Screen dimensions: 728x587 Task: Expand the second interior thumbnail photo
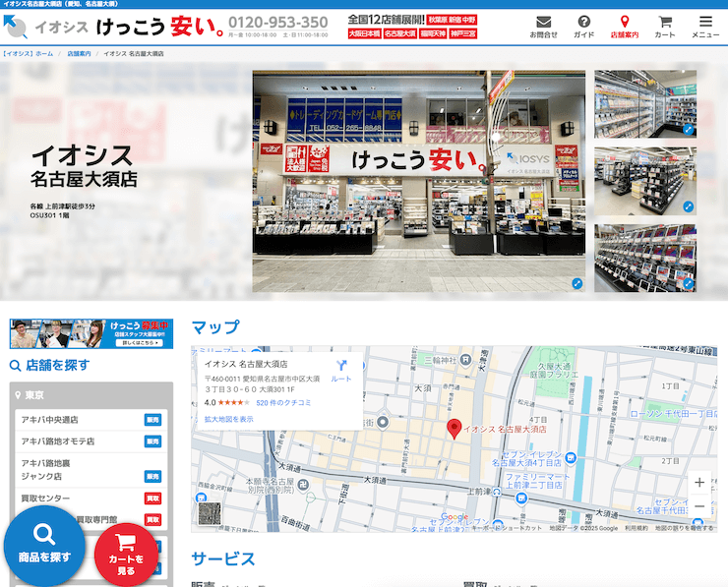click(x=688, y=206)
